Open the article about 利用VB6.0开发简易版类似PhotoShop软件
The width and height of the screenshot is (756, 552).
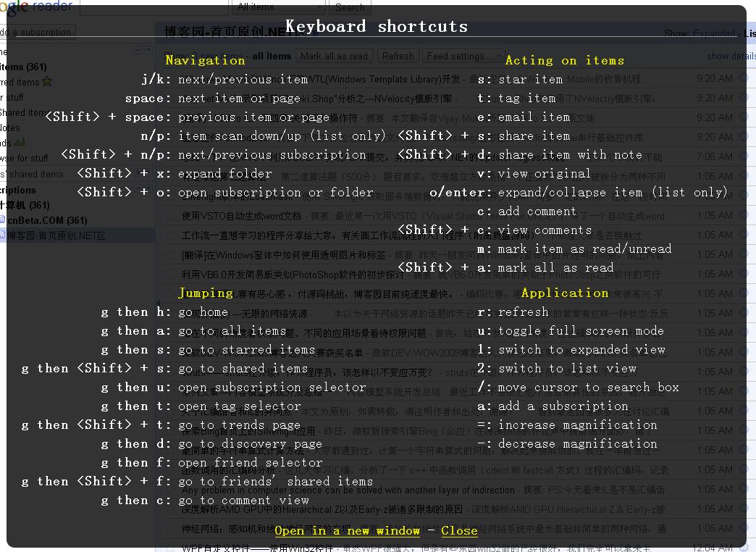point(293,275)
